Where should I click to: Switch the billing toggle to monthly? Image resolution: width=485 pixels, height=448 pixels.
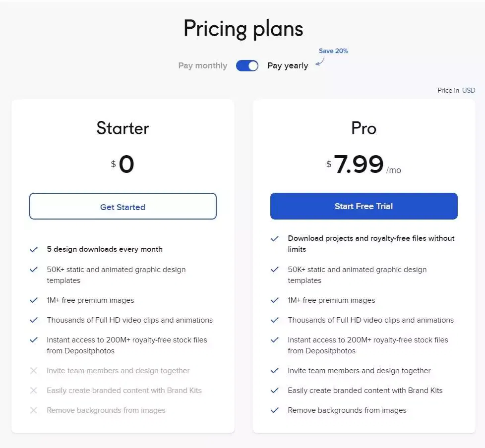[x=247, y=65]
